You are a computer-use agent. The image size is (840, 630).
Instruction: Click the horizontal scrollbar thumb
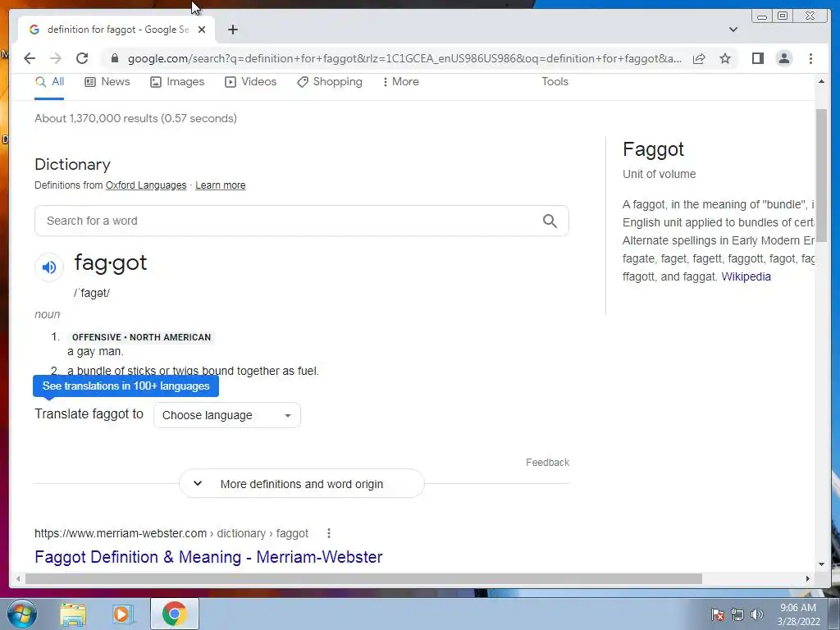coord(363,578)
